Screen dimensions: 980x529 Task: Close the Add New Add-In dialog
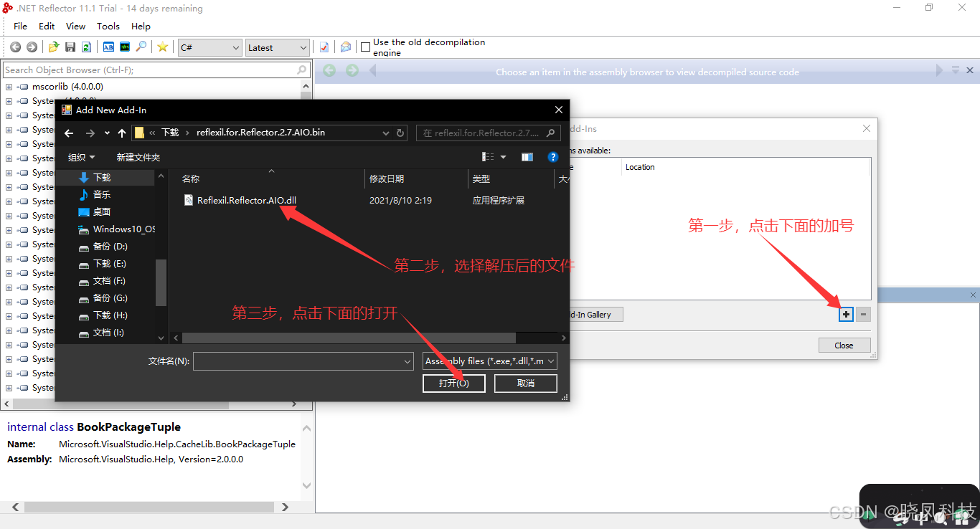click(558, 110)
